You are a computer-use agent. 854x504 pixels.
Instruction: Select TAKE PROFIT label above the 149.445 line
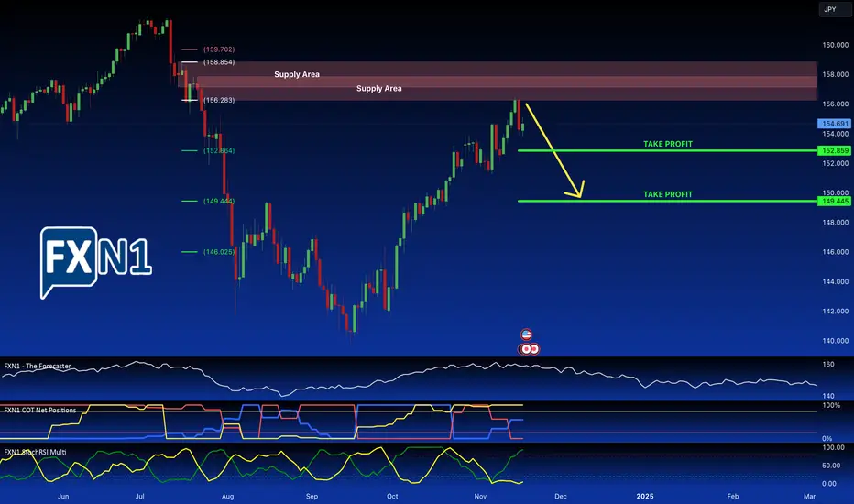[x=668, y=194]
